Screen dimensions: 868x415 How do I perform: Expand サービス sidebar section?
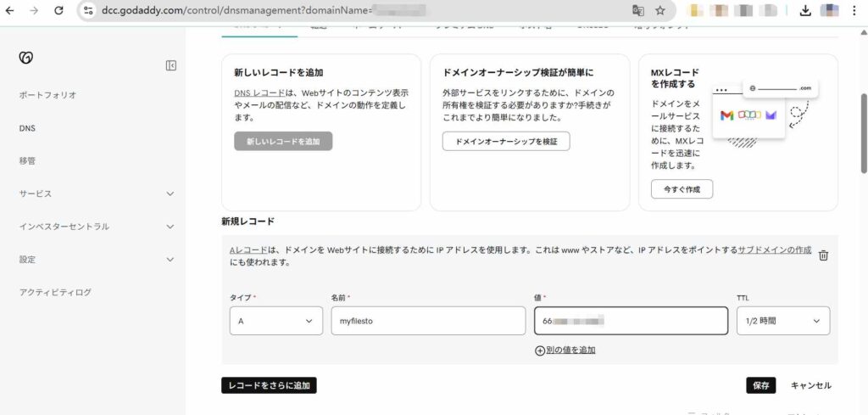coord(97,193)
